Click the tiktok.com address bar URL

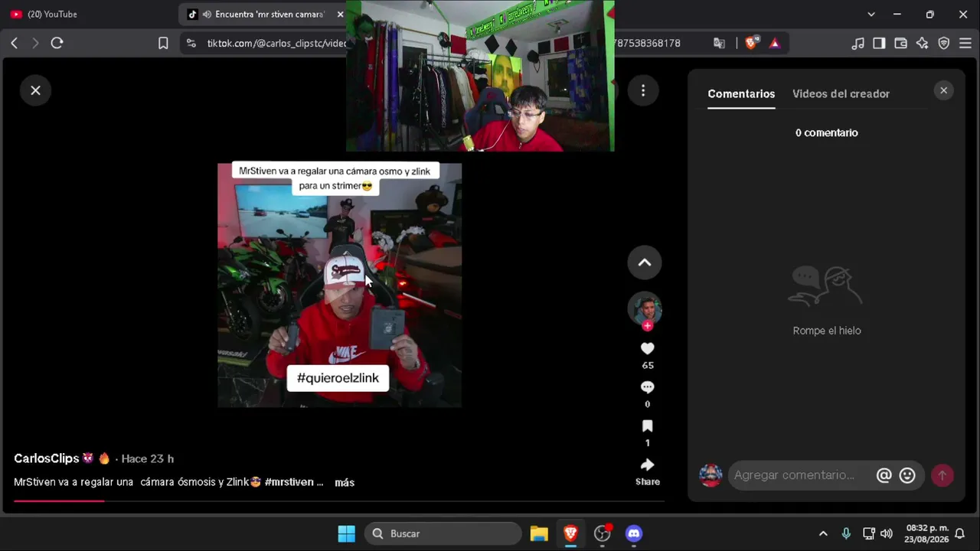pyautogui.click(x=276, y=43)
